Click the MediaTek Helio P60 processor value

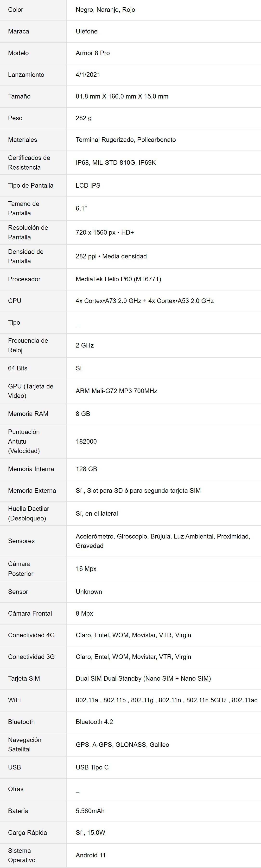118,279
